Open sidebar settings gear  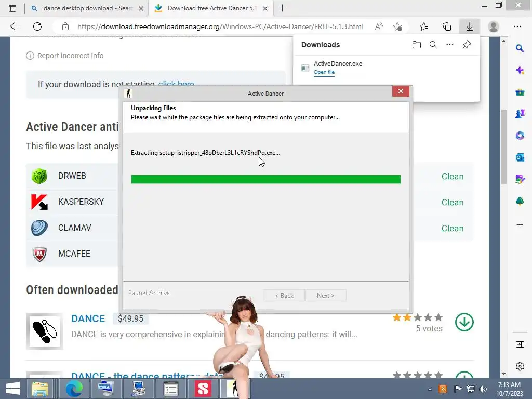tap(520, 366)
